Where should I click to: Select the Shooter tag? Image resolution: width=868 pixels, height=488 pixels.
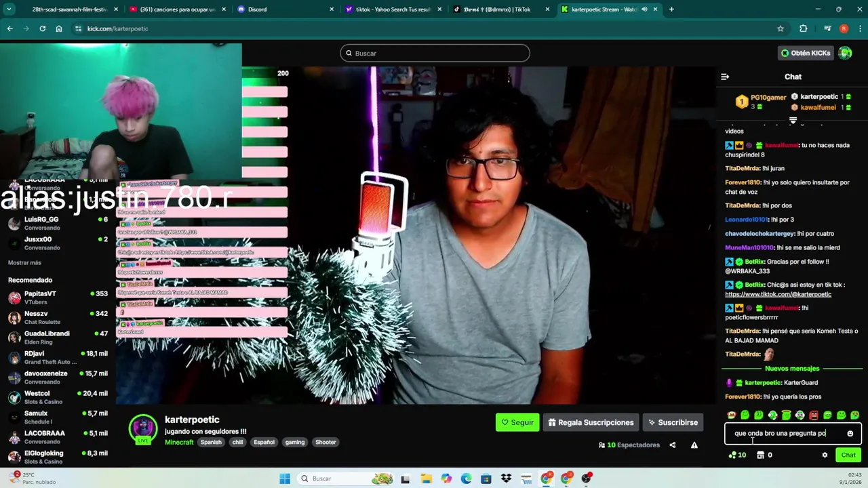coord(325,442)
